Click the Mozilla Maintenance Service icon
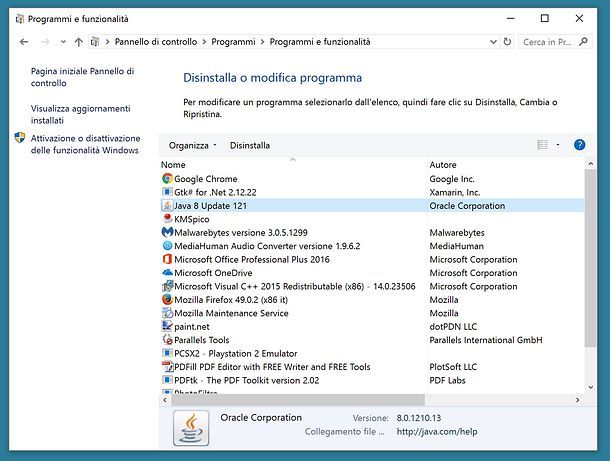 (x=167, y=313)
